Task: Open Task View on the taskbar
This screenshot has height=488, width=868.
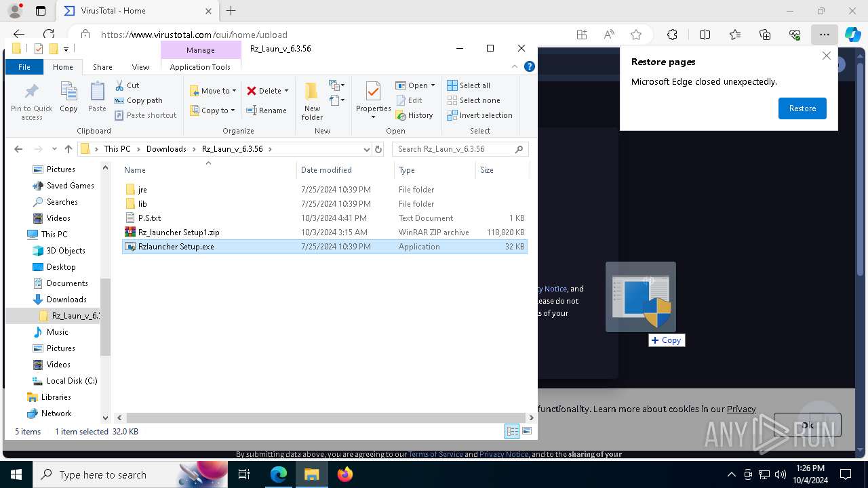Action: [x=245, y=474]
